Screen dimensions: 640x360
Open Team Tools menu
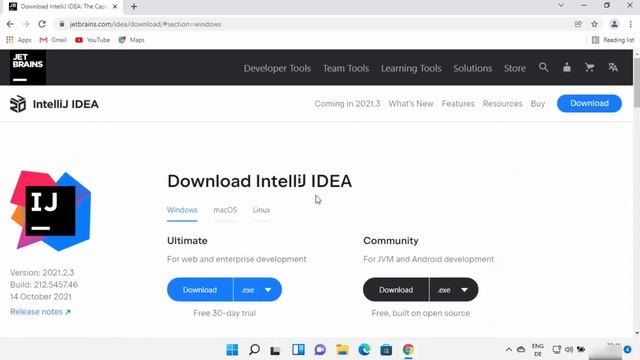click(x=346, y=68)
